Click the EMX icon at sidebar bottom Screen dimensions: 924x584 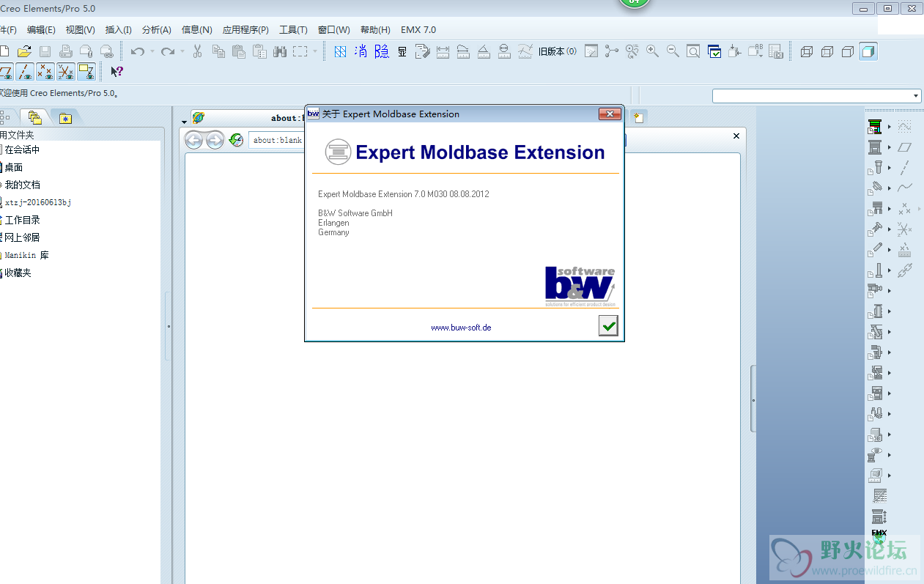point(879,537)
